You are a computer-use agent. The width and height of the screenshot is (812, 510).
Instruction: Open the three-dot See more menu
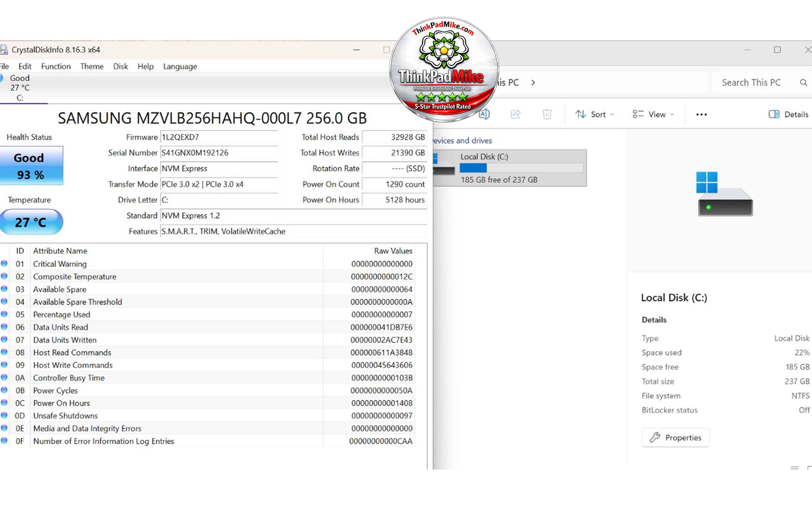pos(701,115)
